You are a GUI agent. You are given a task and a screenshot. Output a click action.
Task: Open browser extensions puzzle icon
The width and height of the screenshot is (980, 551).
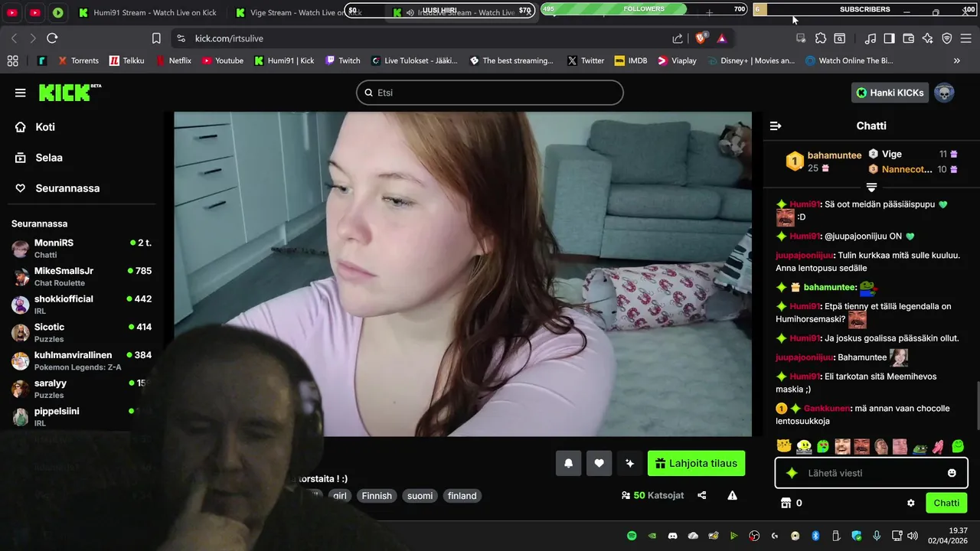(821, 38)
